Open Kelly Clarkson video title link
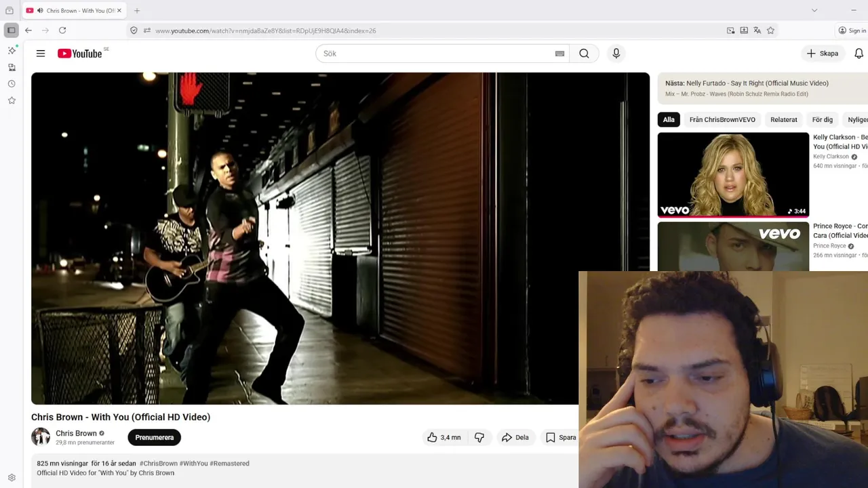The height and width of the screenshot is (488, 868). [840, 142]
